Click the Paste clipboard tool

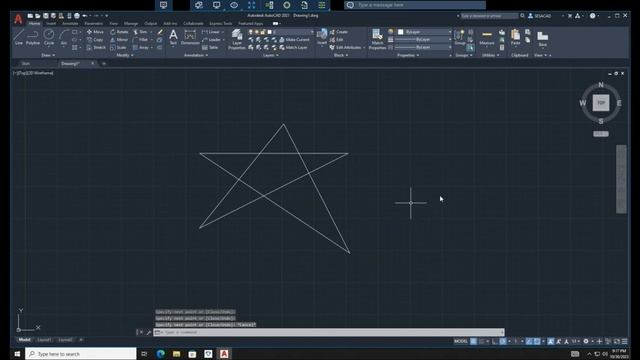(516, 37)
